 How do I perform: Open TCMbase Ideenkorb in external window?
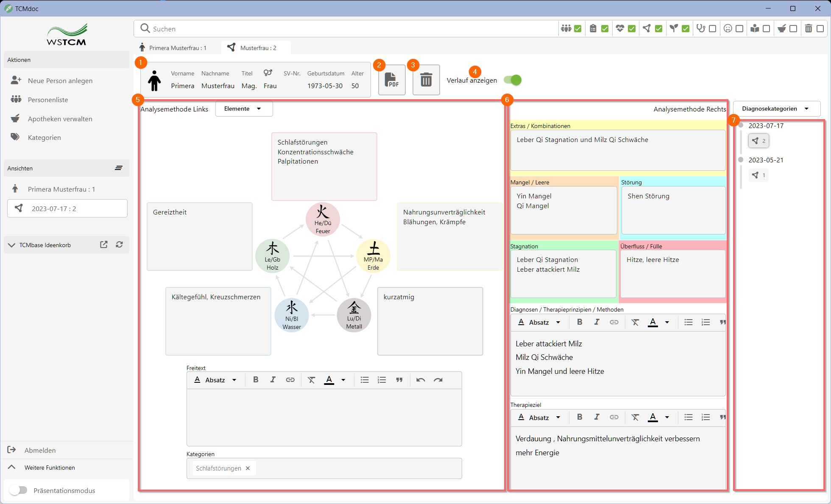pyautogui.click(x=104, y=245)
